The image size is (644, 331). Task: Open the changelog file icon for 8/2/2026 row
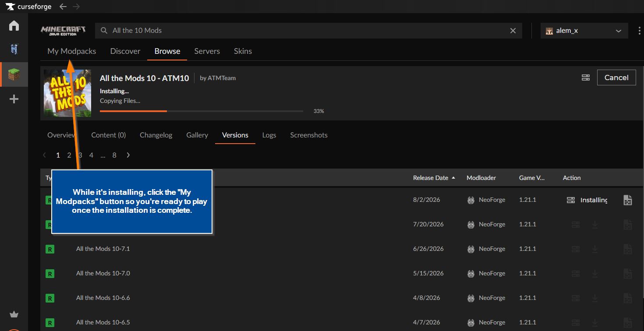point(628,200)
